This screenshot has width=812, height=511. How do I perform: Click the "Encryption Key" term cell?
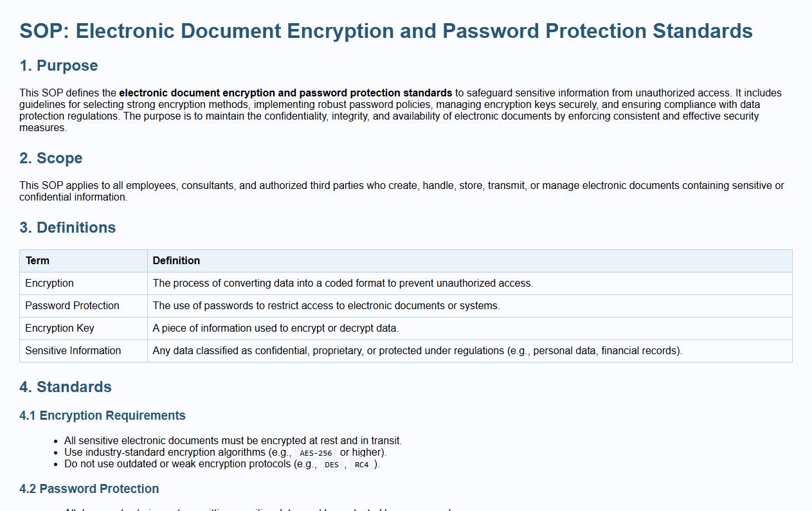60,328
